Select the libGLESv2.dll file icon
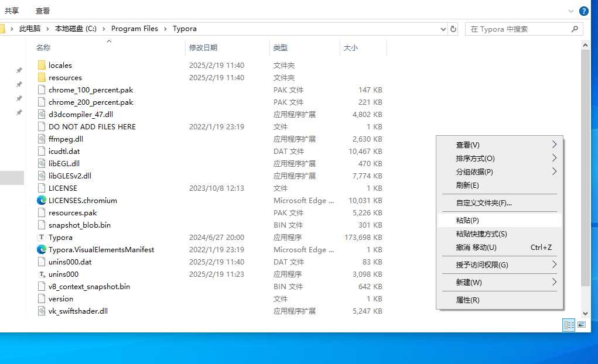 (42, 176)
